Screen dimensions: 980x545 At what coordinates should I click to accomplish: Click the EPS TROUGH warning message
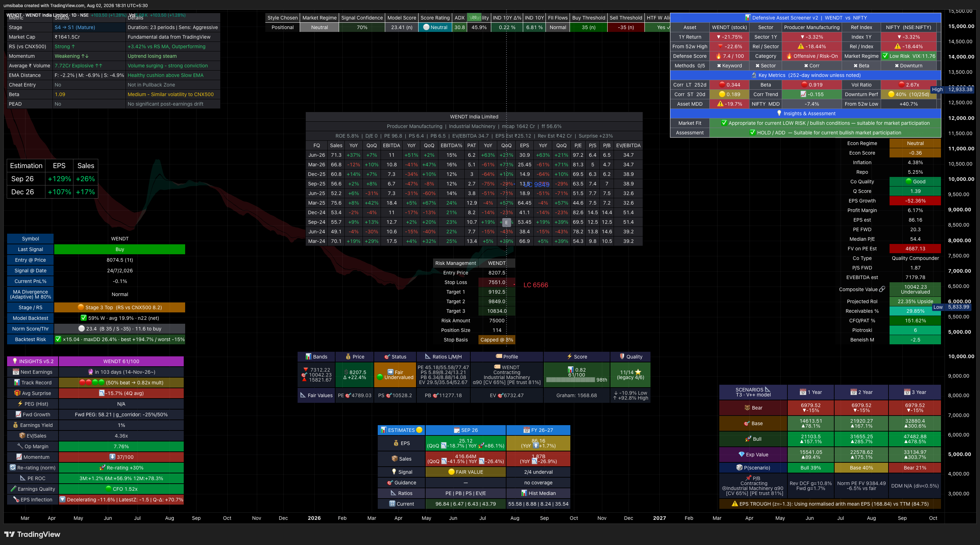(830, 504)
